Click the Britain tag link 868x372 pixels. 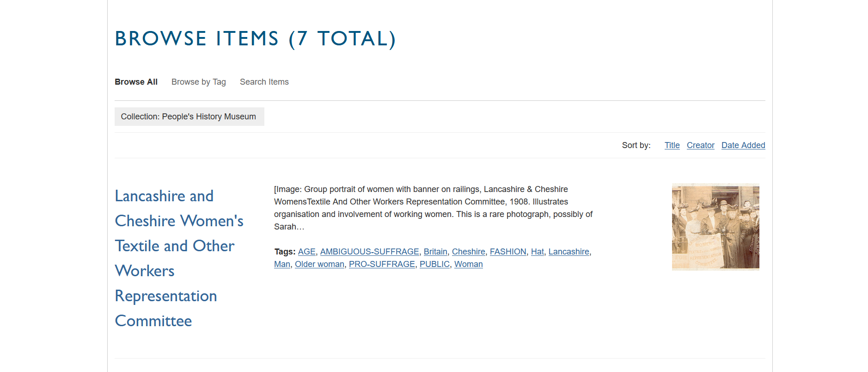435,252
